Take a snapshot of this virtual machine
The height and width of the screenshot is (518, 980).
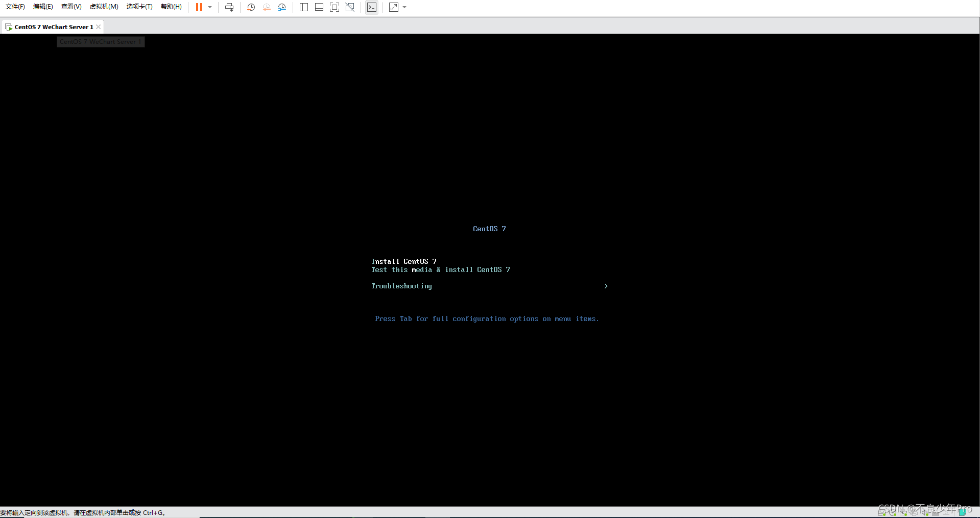[x=251, y=7]
